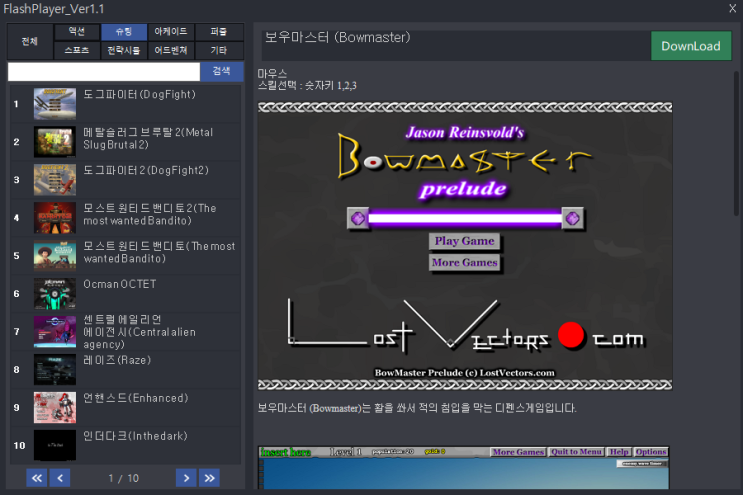The image size is (743, 495).
Task: Select 레이즈(Raze) list title
Action: click(117, 360)
